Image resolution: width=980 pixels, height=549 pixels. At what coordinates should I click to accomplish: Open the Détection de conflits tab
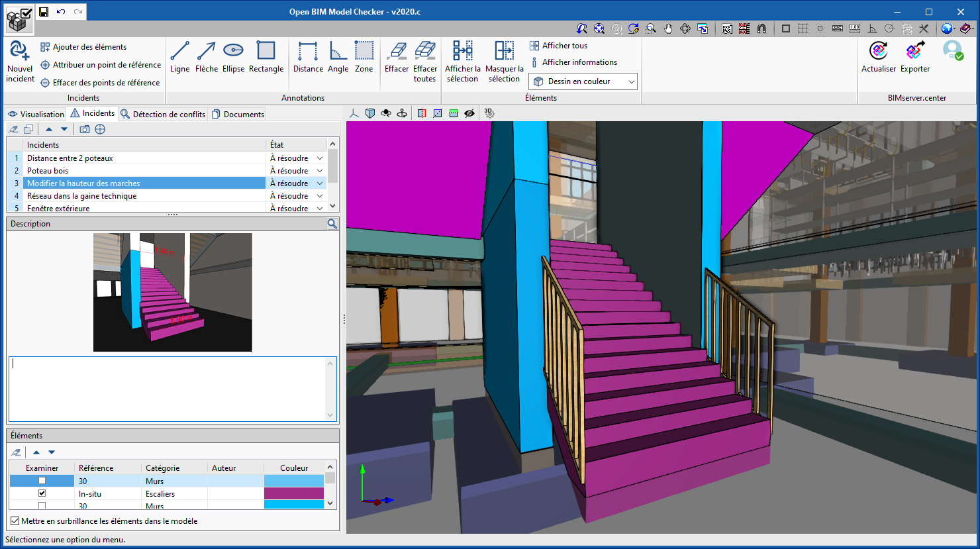coord(163,114)
